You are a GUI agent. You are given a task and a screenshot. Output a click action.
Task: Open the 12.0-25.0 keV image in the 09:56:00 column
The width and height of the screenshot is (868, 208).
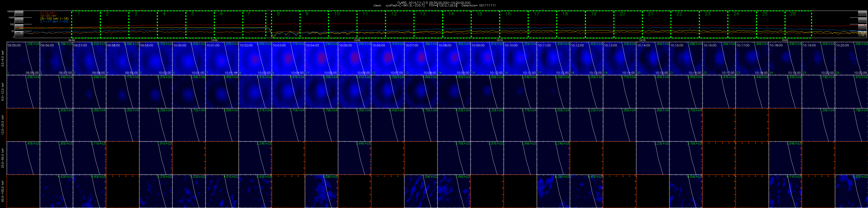point(57,125)
